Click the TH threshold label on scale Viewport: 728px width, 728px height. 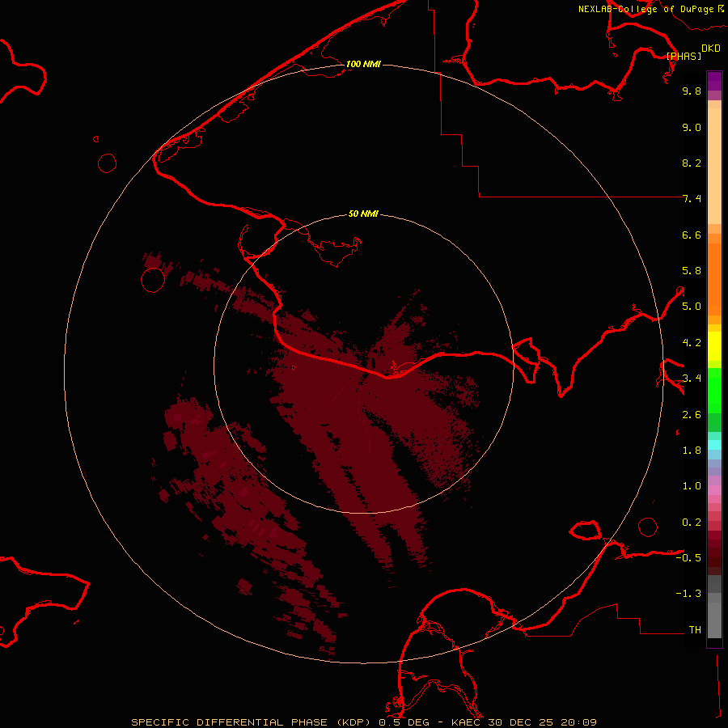click(x=695, y=630)
